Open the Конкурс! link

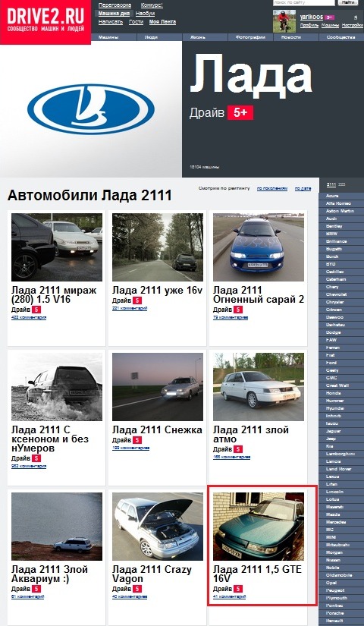point(152,5)
